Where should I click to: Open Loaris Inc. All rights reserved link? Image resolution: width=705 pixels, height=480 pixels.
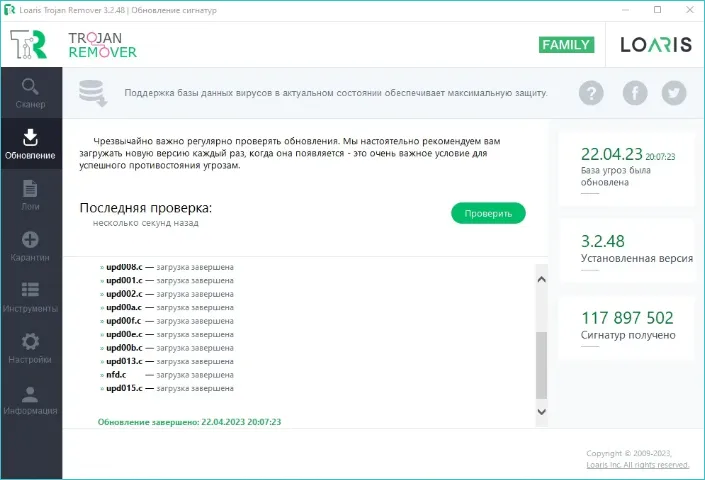tap(638, 465)
